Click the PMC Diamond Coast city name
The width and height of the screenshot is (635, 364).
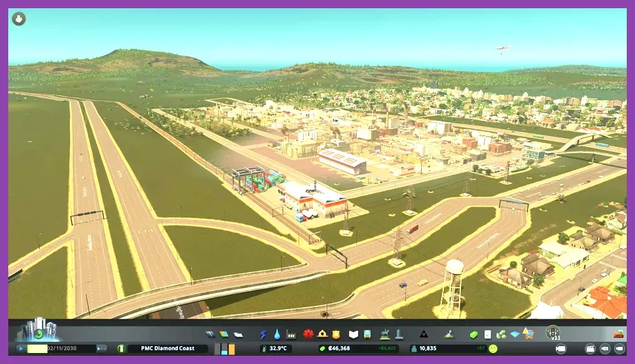coord(168,348)
